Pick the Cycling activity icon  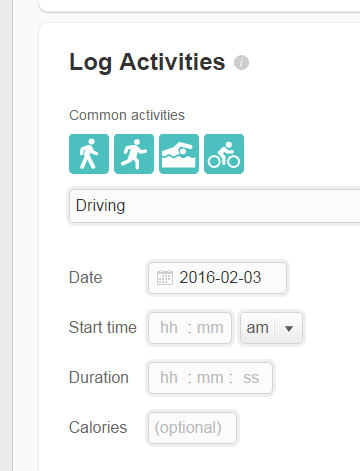224,154
